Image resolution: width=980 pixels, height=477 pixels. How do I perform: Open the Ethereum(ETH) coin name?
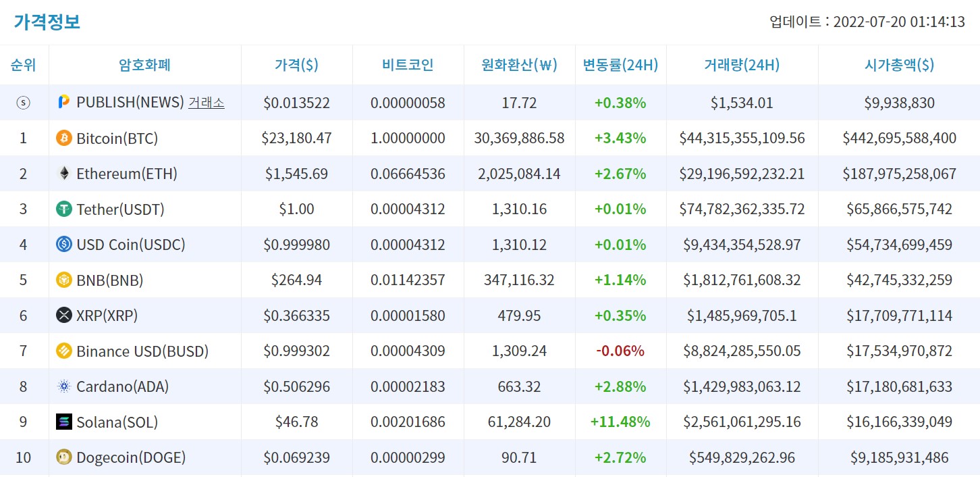(127, 174)
